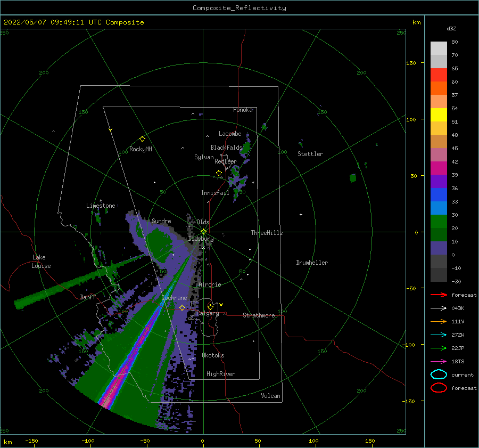Screen dimensions: 479x448
Task: Click the 'Banff' town label
Action: (x=88, y=297)
